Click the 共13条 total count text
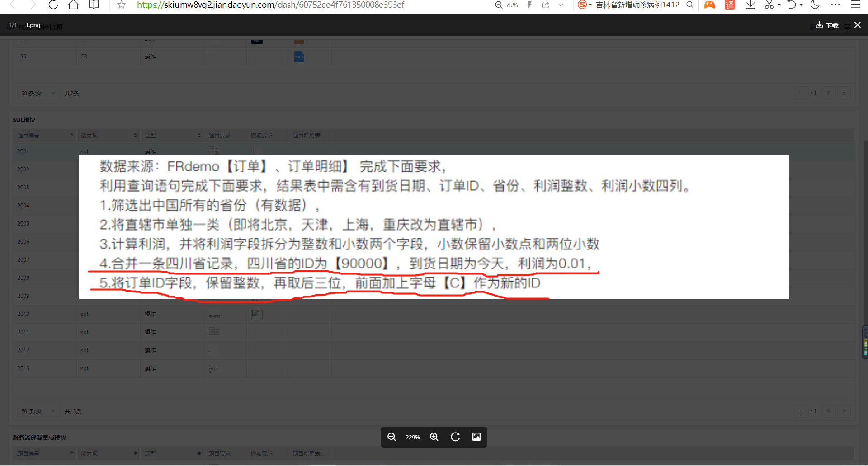 73,411
